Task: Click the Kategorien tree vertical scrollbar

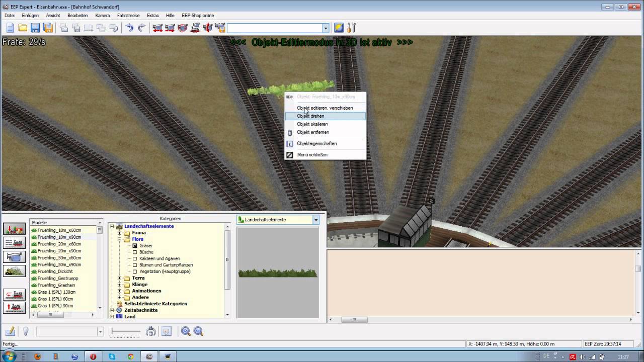Action: 227,270
